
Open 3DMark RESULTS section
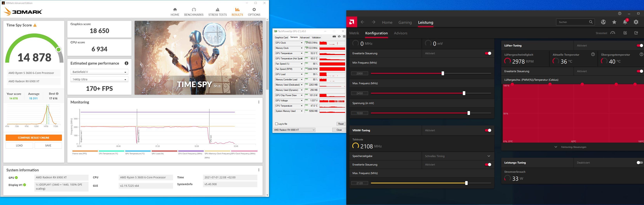[x=237, y=12]
